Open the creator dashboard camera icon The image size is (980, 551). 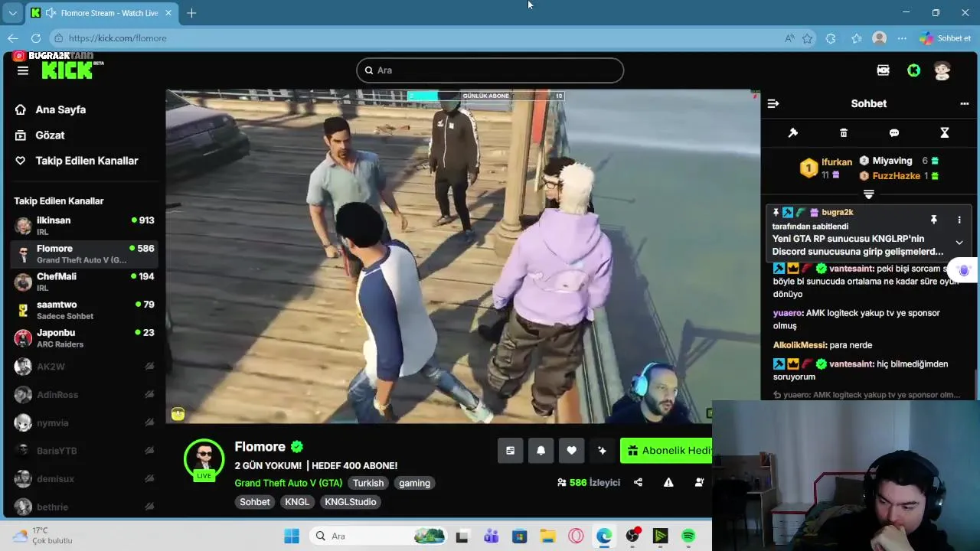tap(883, 70)
